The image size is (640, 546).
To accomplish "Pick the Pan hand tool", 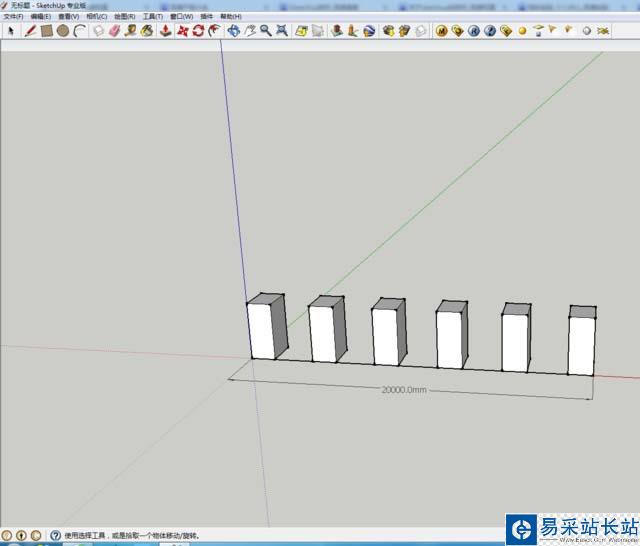I will (x=250, y=31).
